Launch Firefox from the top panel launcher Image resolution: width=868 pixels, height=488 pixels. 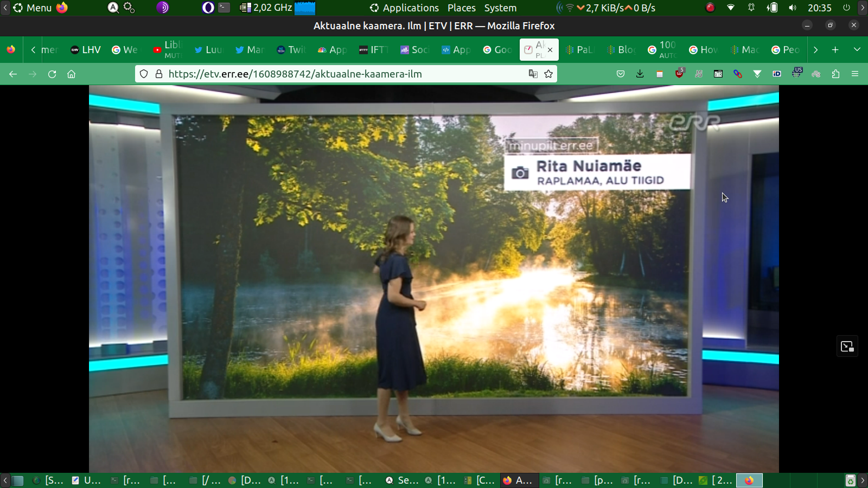tap(62, 8)
